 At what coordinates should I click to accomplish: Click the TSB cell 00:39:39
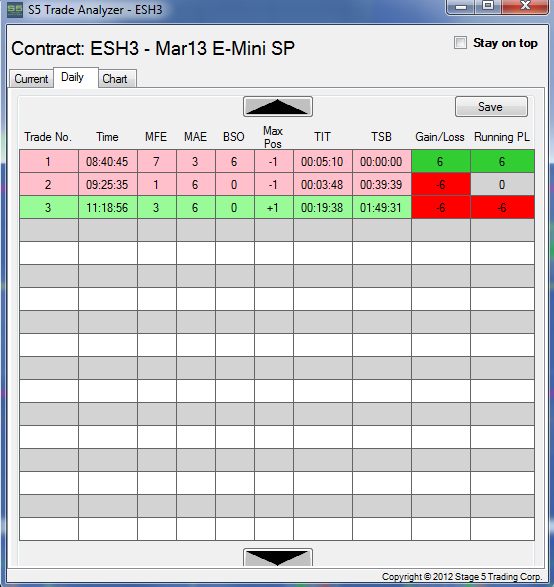[382, 184]
